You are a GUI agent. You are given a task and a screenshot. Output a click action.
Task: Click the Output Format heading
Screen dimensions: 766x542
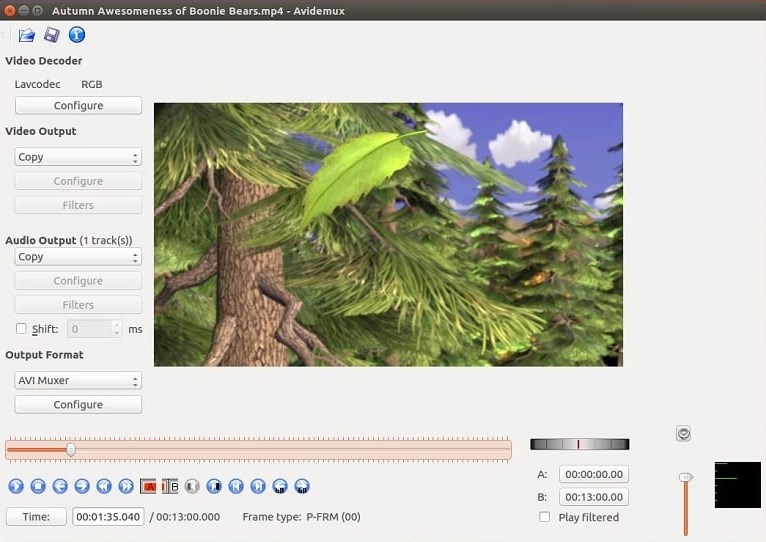pyautogui.click(x=44, y=355)
